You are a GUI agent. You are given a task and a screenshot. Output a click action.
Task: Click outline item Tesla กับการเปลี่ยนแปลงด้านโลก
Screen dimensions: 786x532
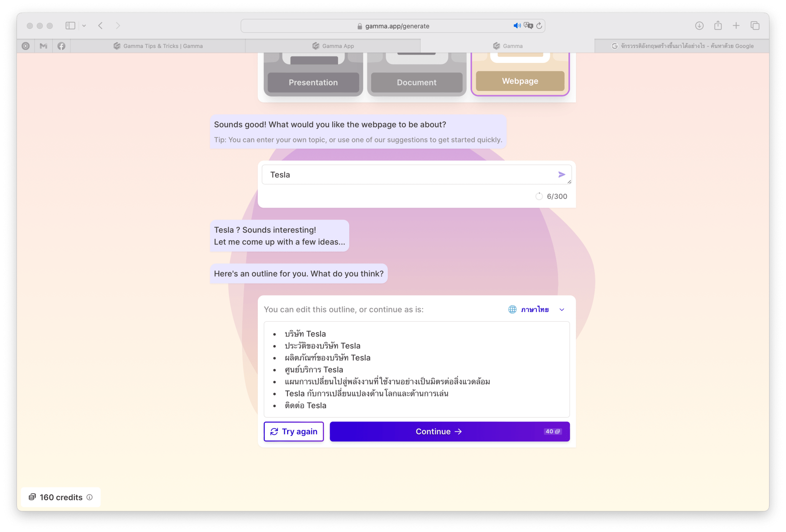tap(367, 393)
